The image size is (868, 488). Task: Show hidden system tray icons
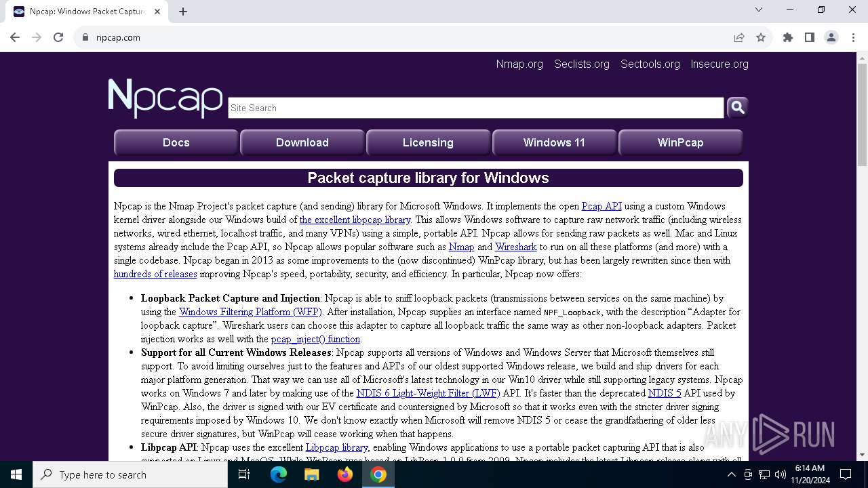click(x=731, y=474)
